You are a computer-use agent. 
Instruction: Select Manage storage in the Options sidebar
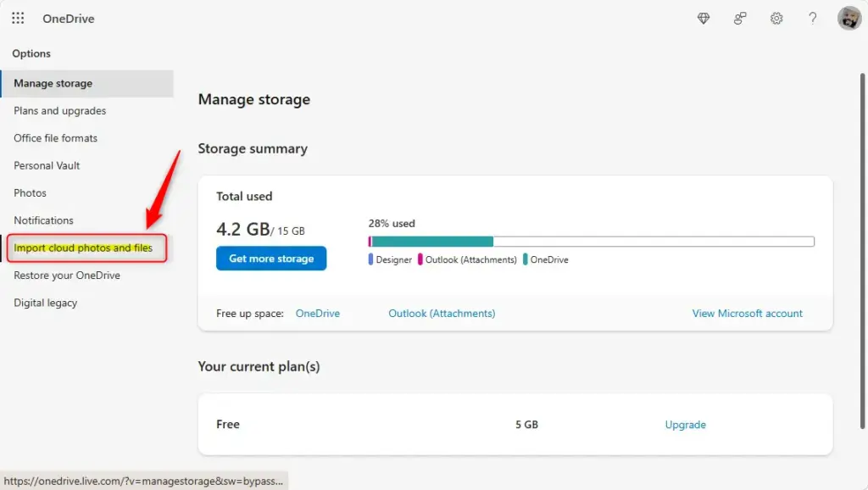point(87,84)
